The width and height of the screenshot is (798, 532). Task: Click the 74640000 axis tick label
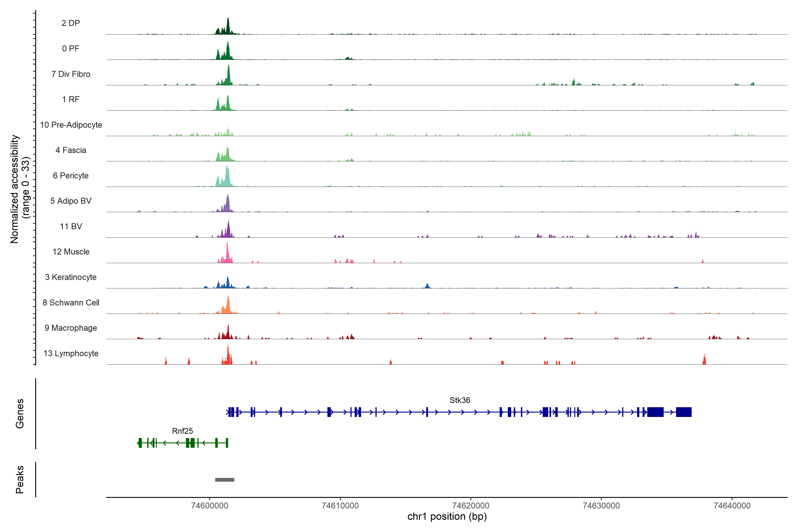click(732, 506)
